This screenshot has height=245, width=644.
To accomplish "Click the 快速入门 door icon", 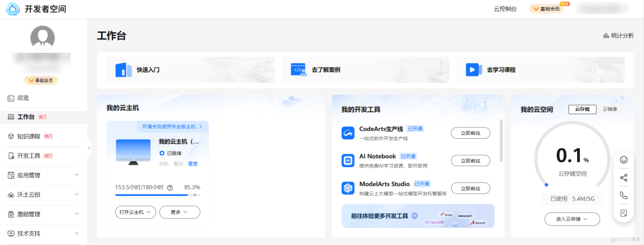I will click(123, 70).
